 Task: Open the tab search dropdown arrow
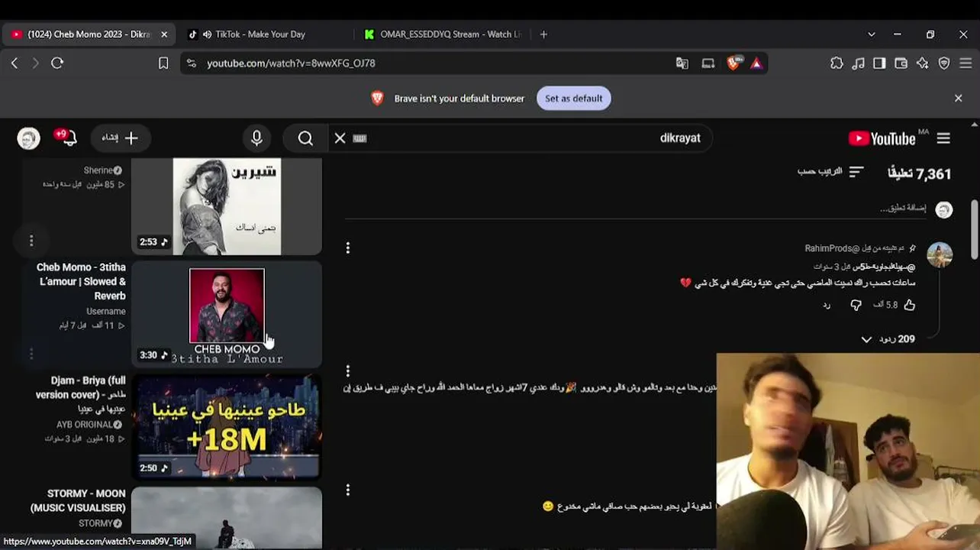tap(872, 34)
